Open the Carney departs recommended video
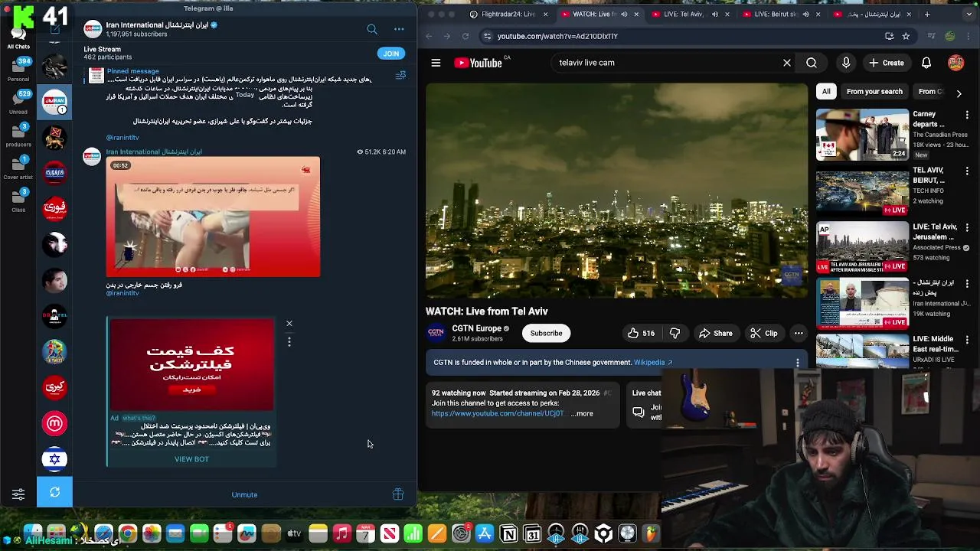This screenshot has height=551, width=980. (862, 135)
